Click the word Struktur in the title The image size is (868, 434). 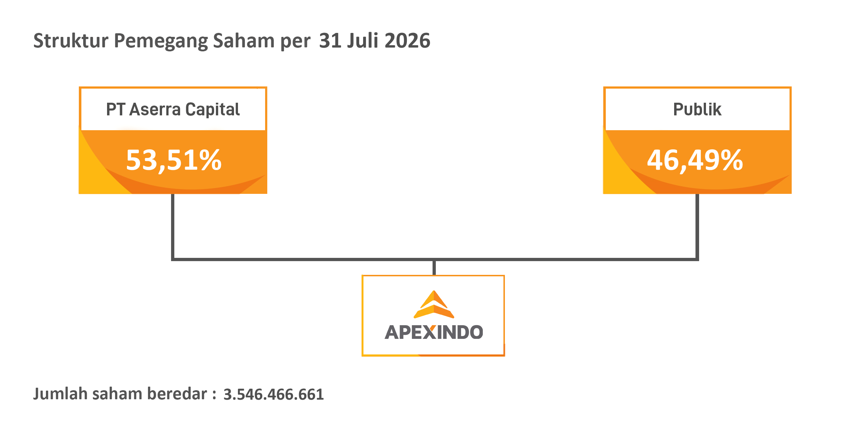(71, 41)
